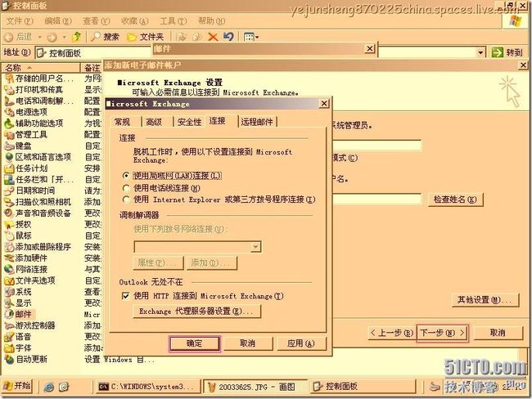
Task: Open 声音和音频设备 icon
Action: (x=9, y=213)
